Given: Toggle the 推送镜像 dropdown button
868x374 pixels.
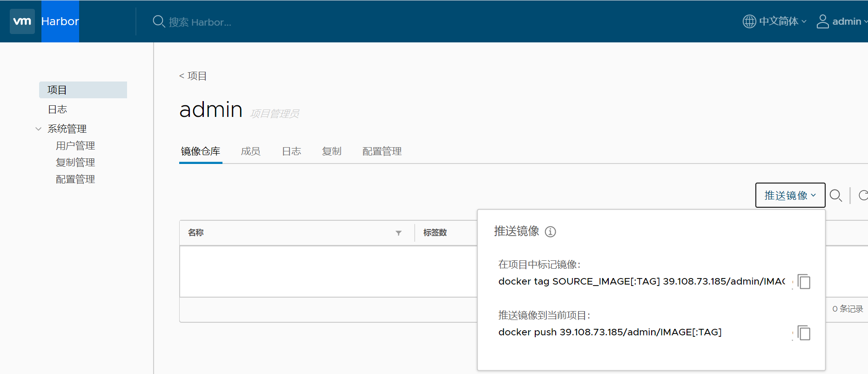Looking at the screenshot, I should 790,195.
